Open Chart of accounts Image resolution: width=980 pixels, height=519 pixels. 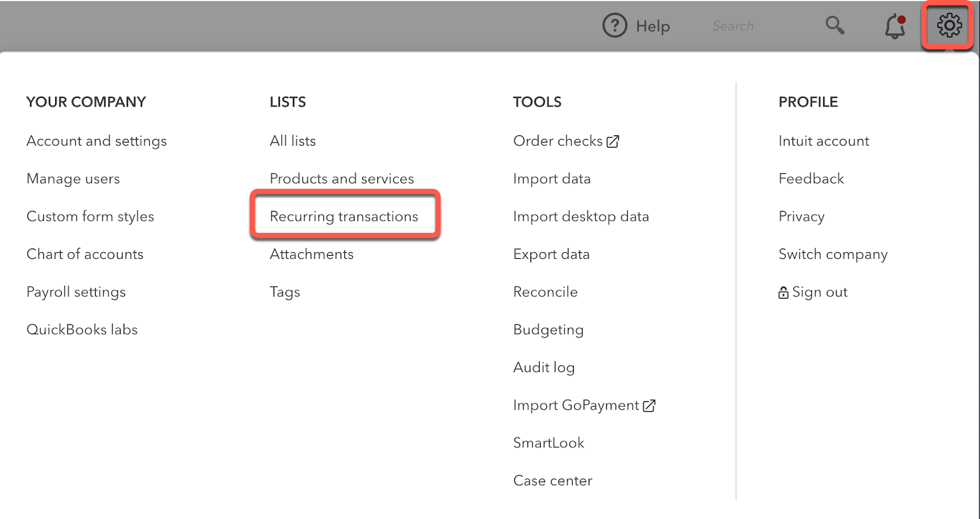(x=85, y=254)
